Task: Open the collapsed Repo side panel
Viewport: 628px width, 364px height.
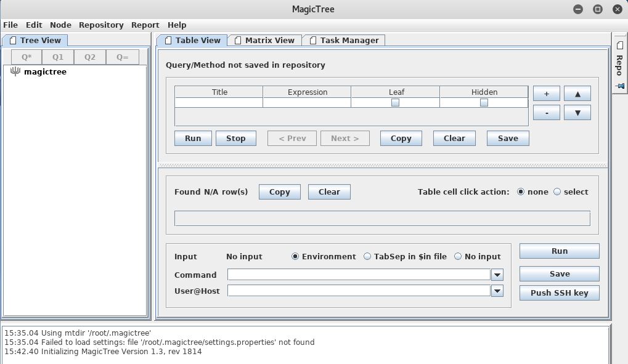Action: 619,62
